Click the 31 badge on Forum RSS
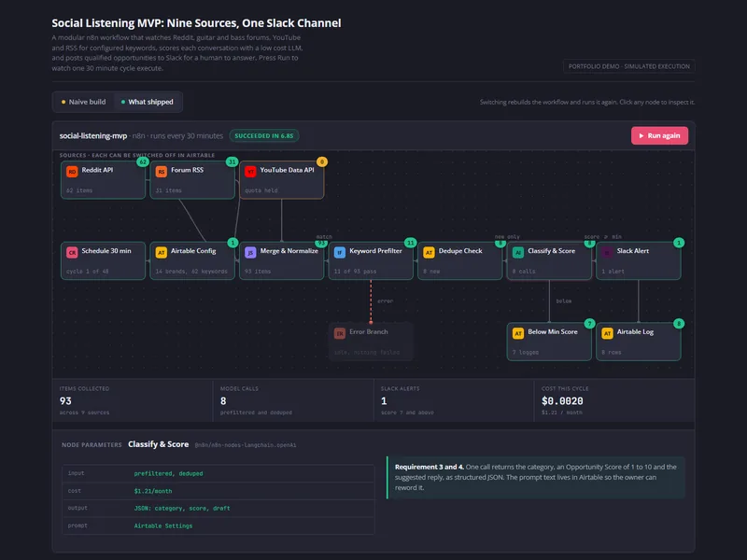747x560 pixels. (232, 161)
